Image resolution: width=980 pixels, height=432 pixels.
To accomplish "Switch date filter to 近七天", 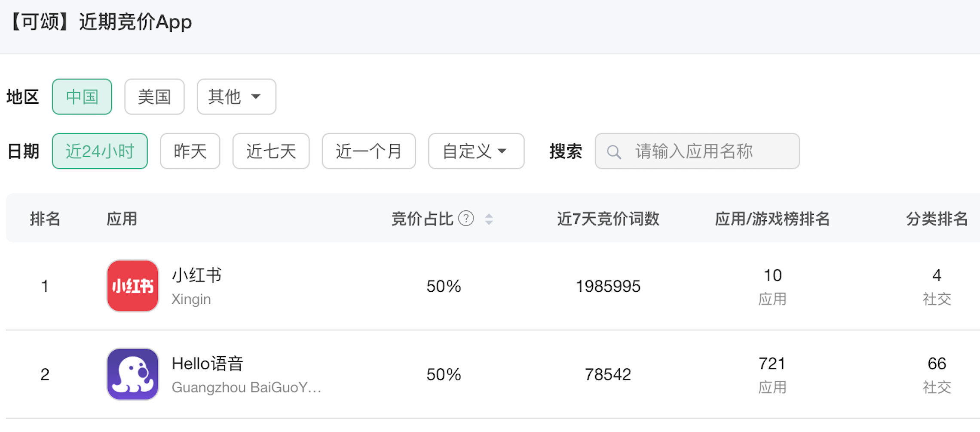I will point(271,151).
